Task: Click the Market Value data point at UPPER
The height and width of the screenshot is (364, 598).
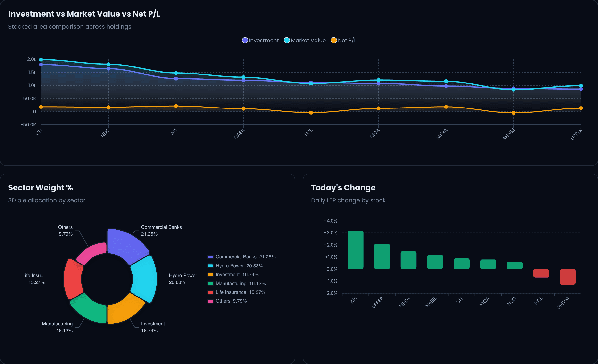Action: pyautogui.click(x=581, y=86)
